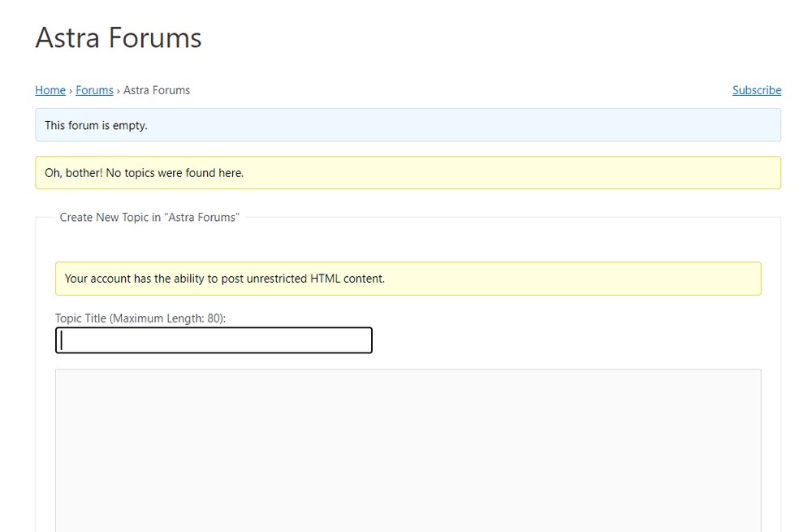Focus the Topic Title input field
Screen dimensions: 812x532
pos(214,340)
